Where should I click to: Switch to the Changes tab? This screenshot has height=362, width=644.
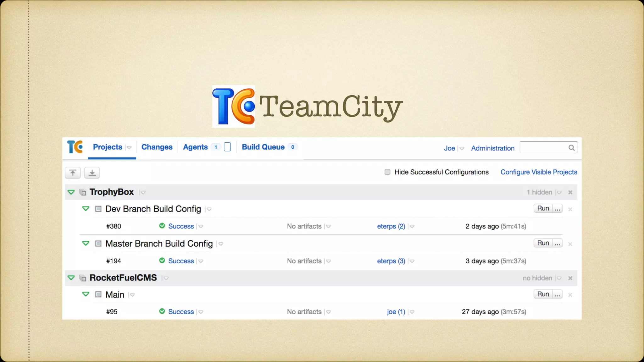pyautogui.click(x=157, y=147)
